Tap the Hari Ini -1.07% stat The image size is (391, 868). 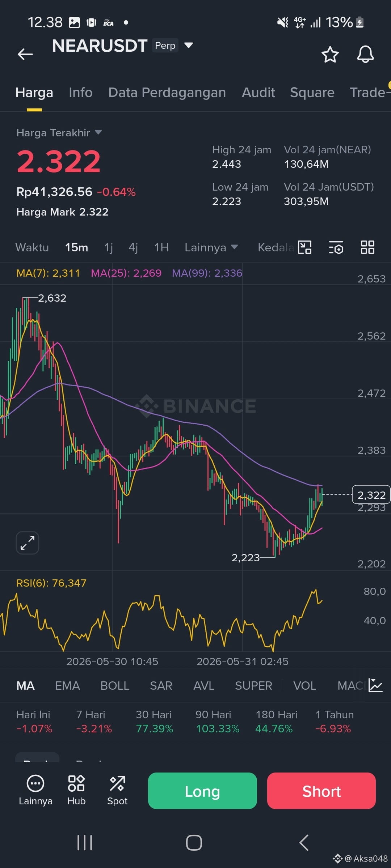pos(34,722)
